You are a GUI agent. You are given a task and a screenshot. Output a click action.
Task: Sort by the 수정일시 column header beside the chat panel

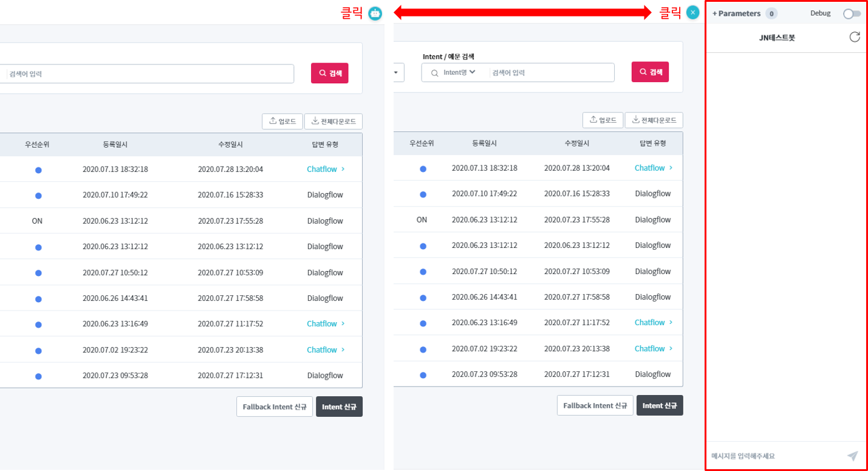coord(576,143)
